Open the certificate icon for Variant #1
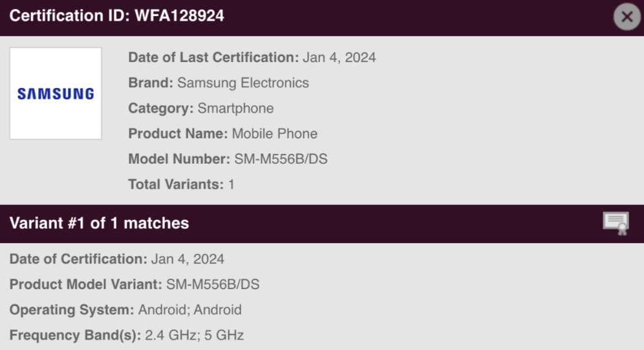The height and width of the screenshot is (350, 644). [616, 223]
